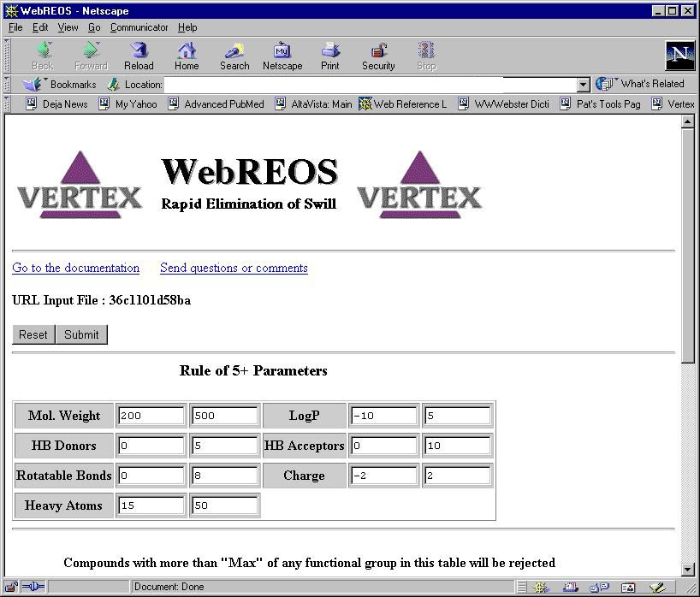Open Address Book from the component bar
The image size is (700, 597).
point(628,588)
